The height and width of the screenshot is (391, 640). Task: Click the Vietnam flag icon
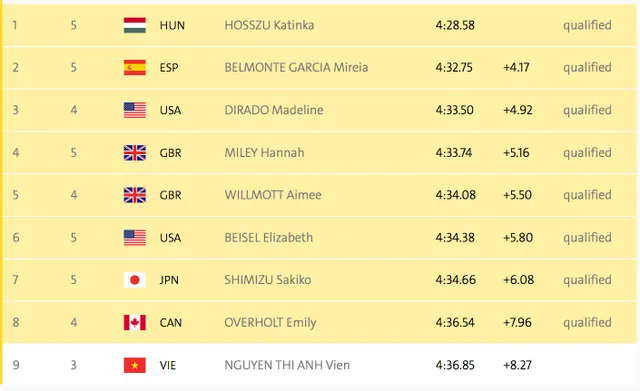[x=135, y=365]
